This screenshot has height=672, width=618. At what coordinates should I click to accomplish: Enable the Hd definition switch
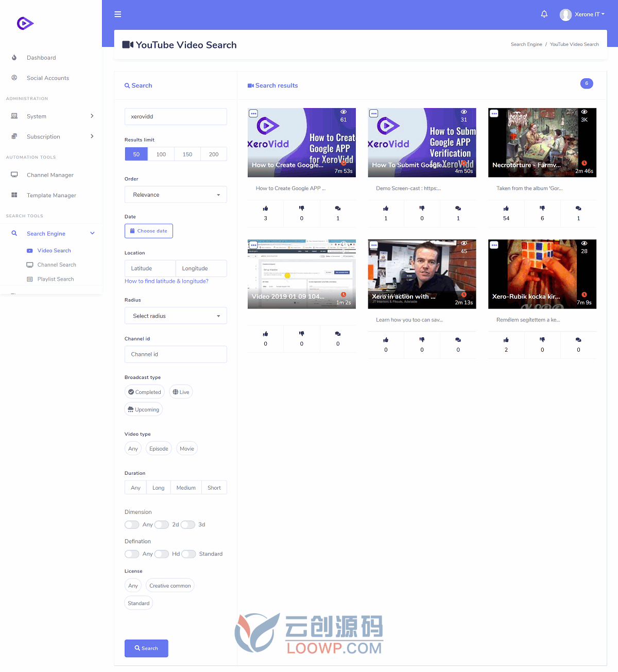(162, 554)
